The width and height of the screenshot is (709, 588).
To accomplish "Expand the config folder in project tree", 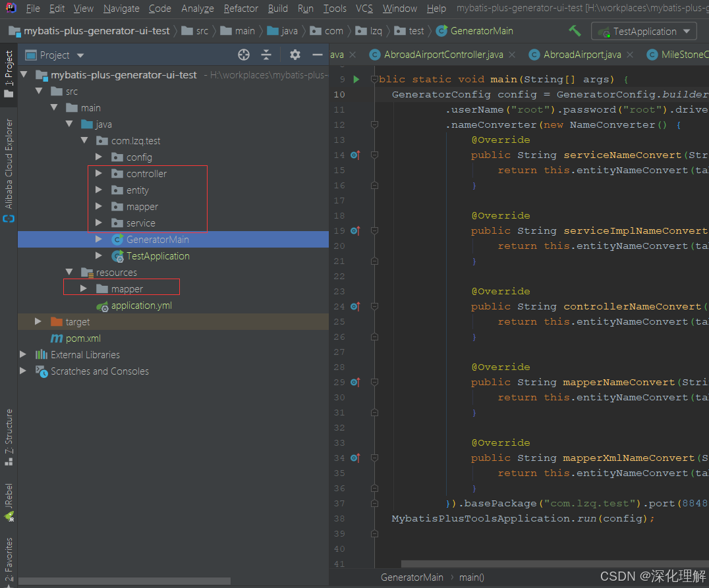I will point(99,157).
